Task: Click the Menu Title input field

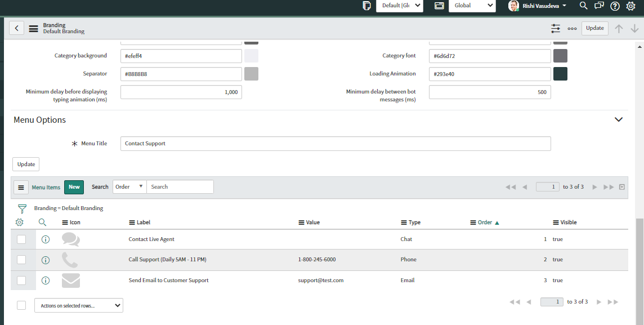Action: (336, 144)
